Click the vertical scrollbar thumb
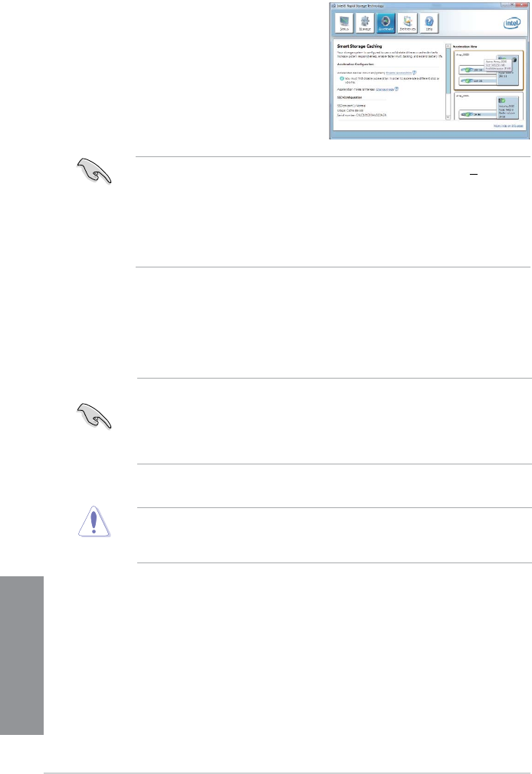The height and width of the screenshot is (774, 532). (x=448, y=70)
